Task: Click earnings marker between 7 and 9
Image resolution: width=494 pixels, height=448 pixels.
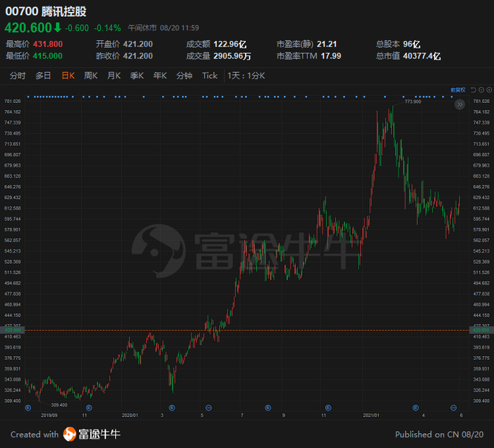Action: pos(267,408)
